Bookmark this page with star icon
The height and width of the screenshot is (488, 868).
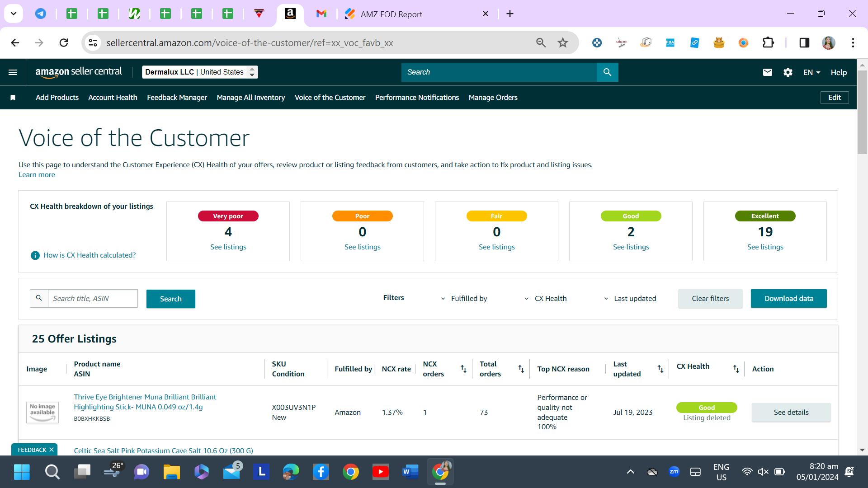pos(562,42)
